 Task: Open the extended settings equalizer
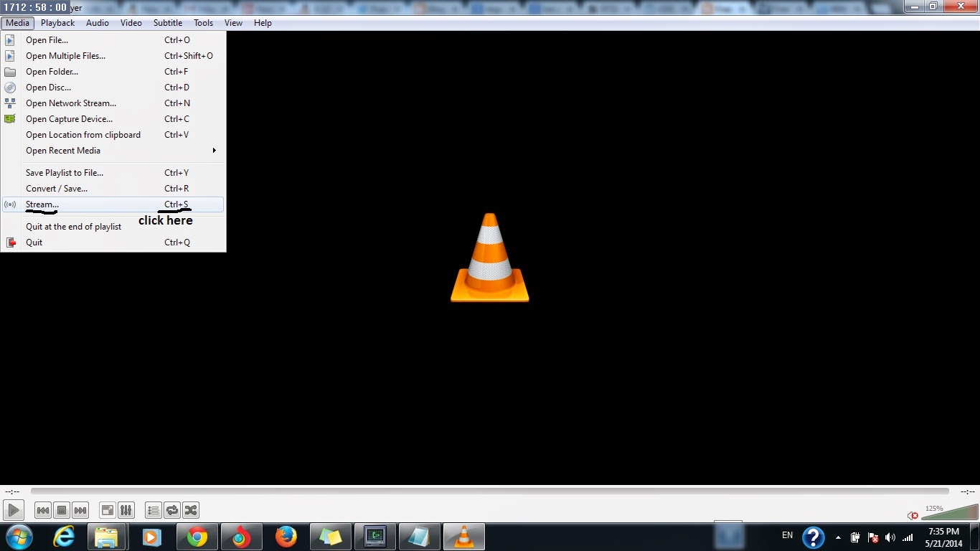click(x=126, y=509)
